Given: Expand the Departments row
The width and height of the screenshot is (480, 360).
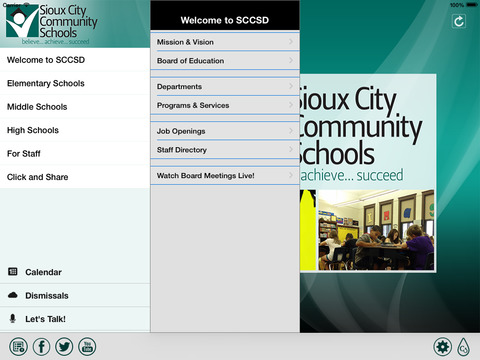Looking at the screenshot, I should [x=225, y=86].
